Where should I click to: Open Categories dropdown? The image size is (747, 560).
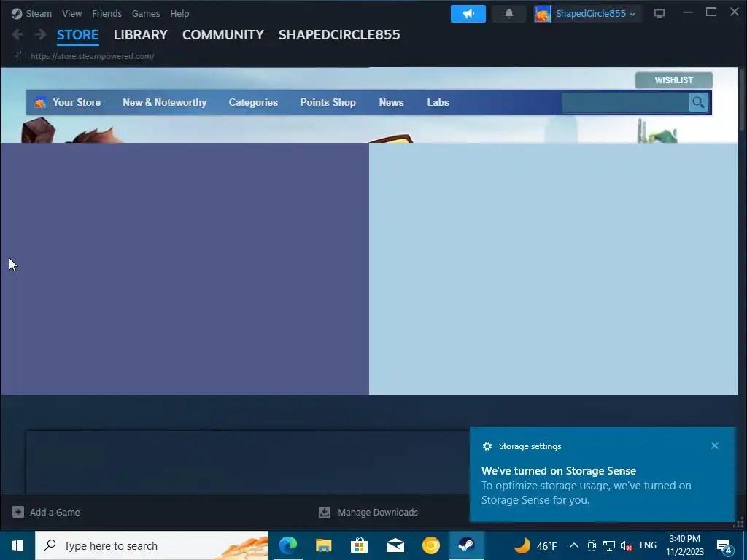pos(253,102)
